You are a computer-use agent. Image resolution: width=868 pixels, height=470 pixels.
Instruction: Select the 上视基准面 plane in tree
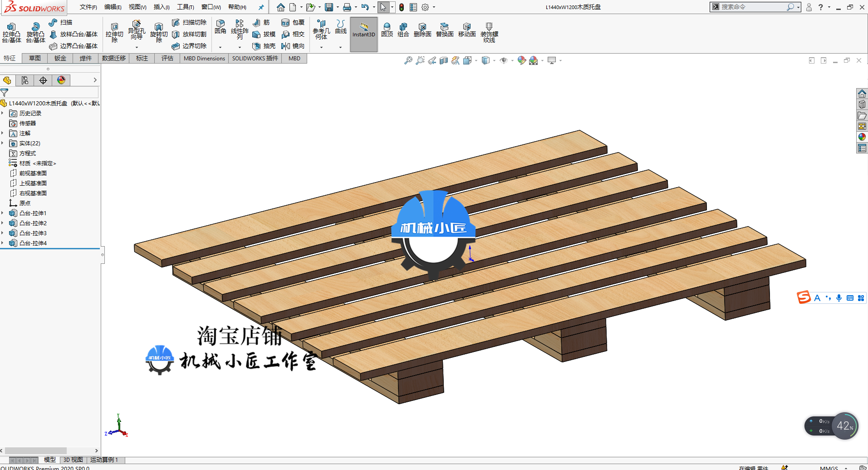coord(28,183)
